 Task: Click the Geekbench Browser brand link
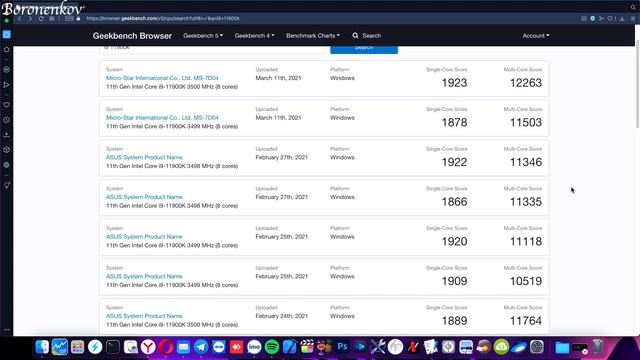[x=132, y=36]
